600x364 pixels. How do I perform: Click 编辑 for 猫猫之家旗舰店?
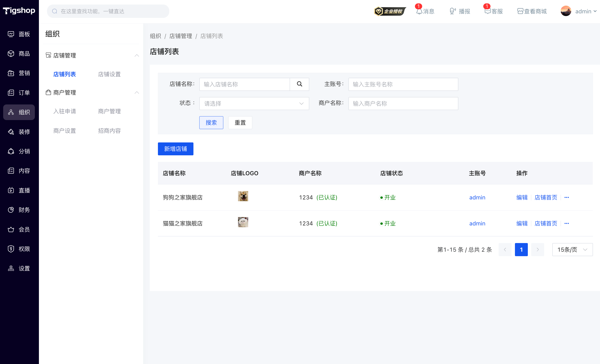[x=522, y=223]
